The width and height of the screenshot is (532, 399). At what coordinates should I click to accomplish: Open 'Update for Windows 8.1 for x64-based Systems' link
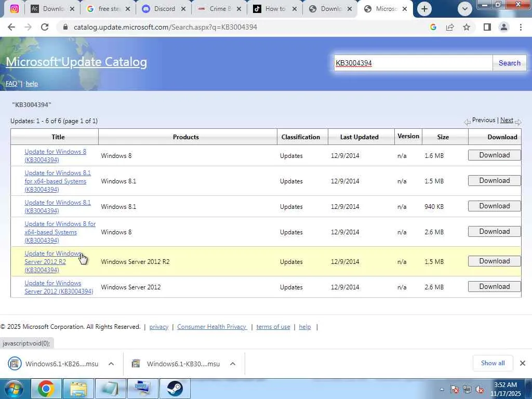[x=58, y=181]
